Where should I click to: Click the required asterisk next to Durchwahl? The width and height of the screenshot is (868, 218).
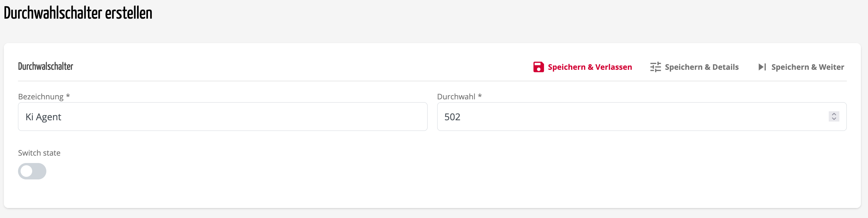pyautogui.click(x=480, y=96)
